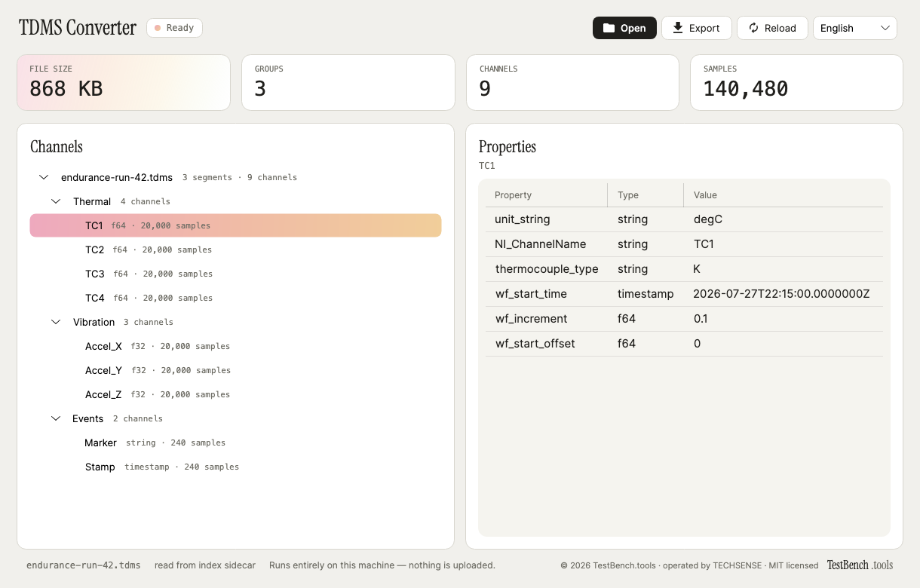Click the K thermocouple value cell
This screenshot has width=920, height=588.
(x=784, y=269)
